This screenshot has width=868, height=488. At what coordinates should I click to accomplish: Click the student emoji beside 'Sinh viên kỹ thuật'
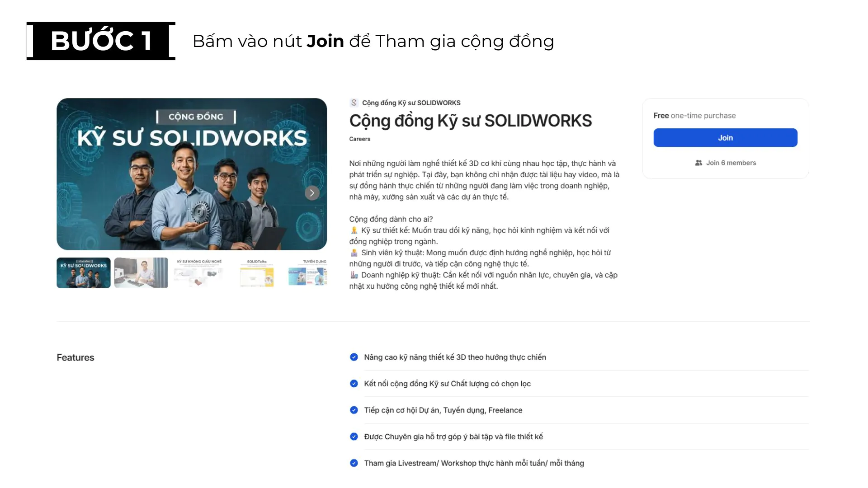click(354, 253)
